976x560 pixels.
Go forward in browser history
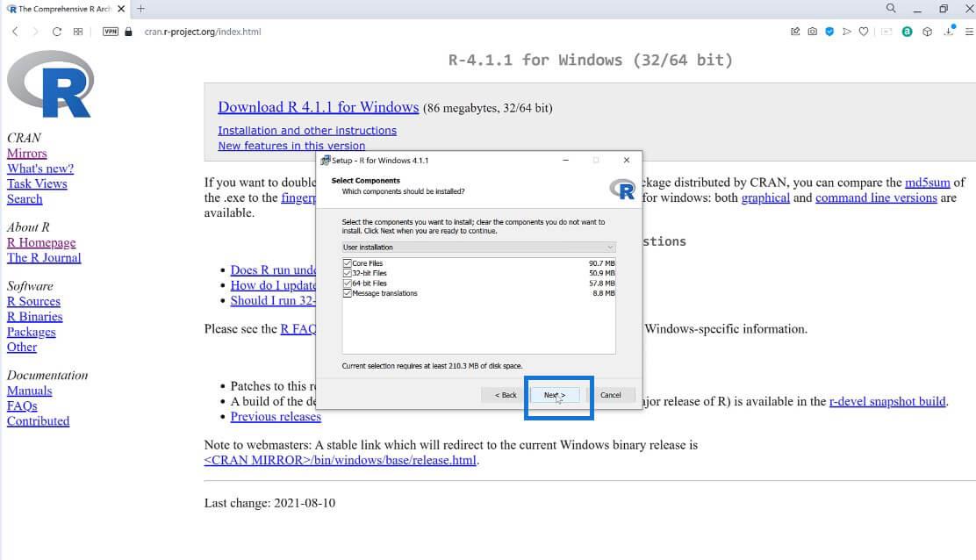(x=35, y=32)
